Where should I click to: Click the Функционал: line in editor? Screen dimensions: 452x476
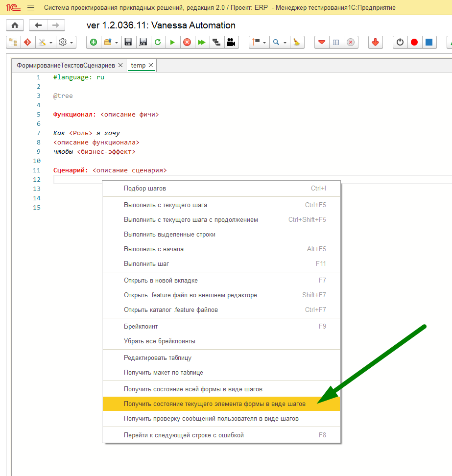[106, 115]
